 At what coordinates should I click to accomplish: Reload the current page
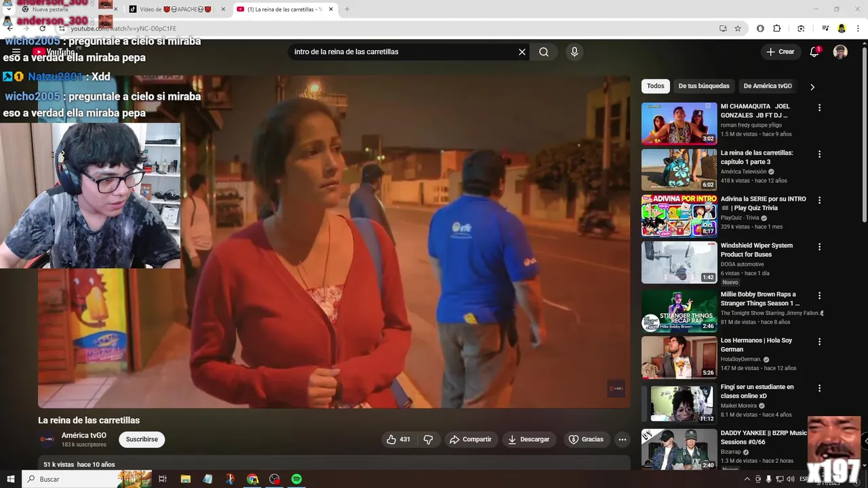[42, 28]
